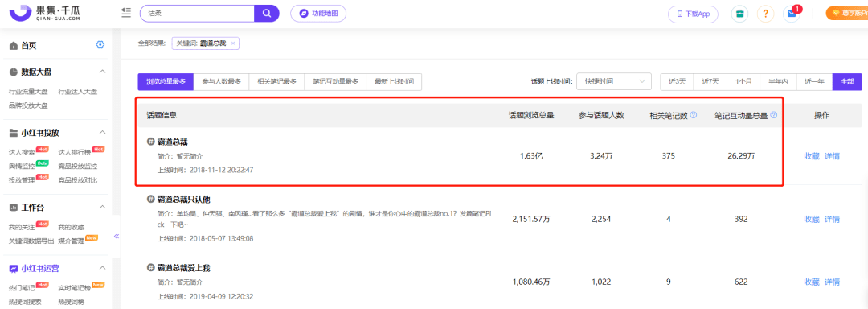Image resolution: width=868 pixels, height=309 pixels.
Task: Open 详情 for the 霸道总裁 topic
Action: [832, 156]
